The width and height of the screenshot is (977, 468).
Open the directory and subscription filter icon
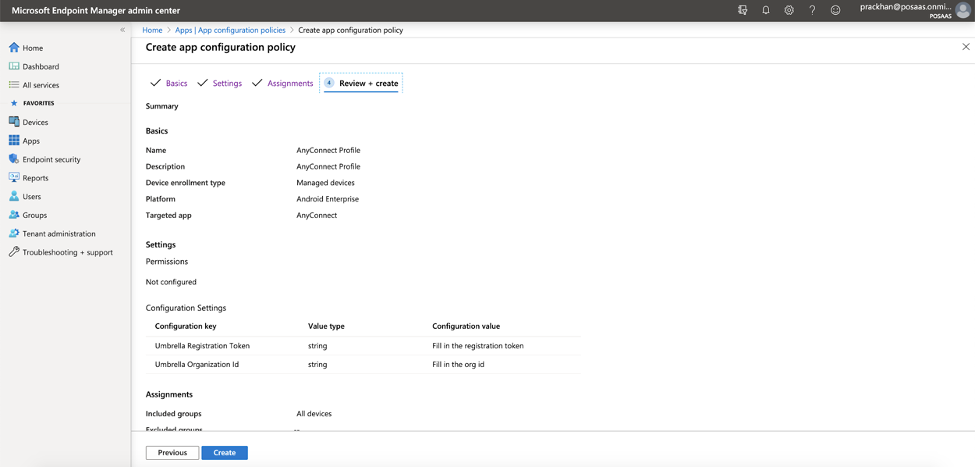743,10
